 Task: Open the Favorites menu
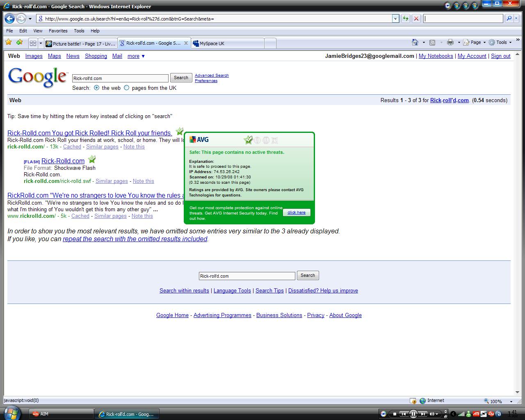(x=58, y=31)
